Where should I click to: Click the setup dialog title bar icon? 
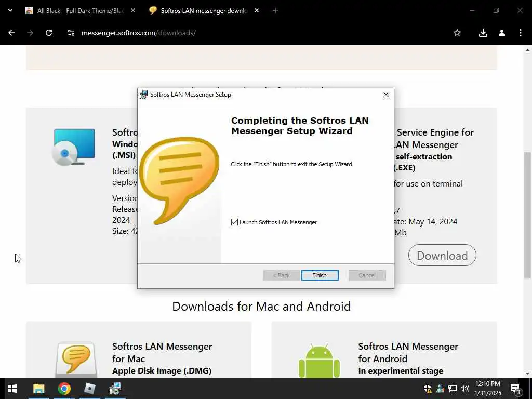click(x=144, y=95)
